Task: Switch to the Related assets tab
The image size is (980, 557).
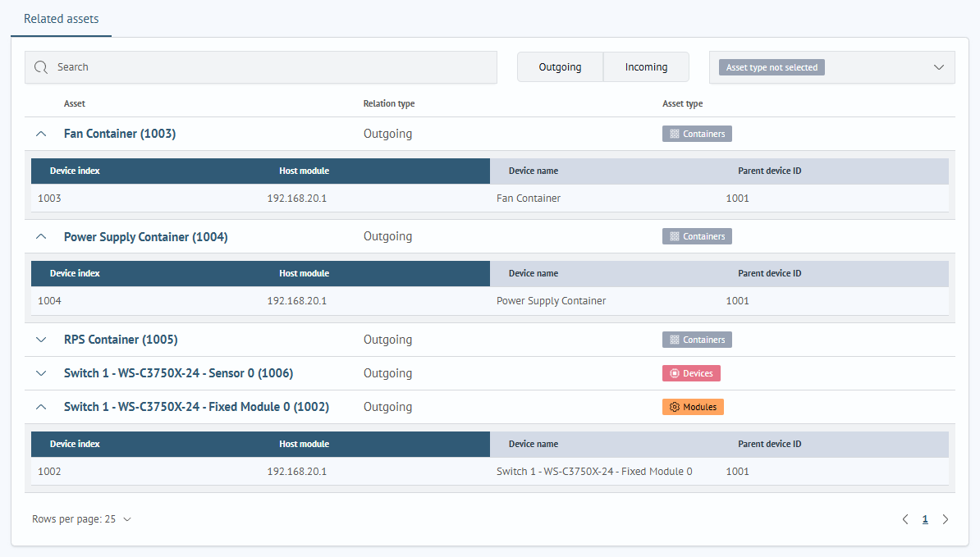Action: pyautogui.click(x=62, y=19)
